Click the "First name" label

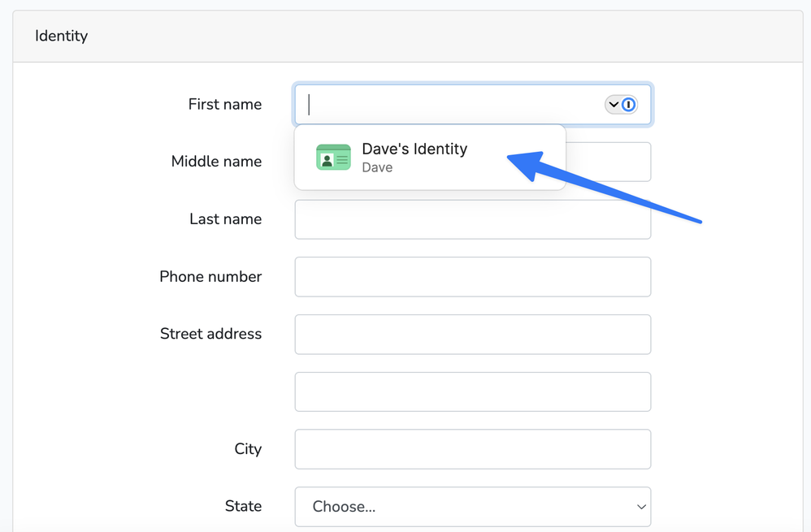[225, 105]
